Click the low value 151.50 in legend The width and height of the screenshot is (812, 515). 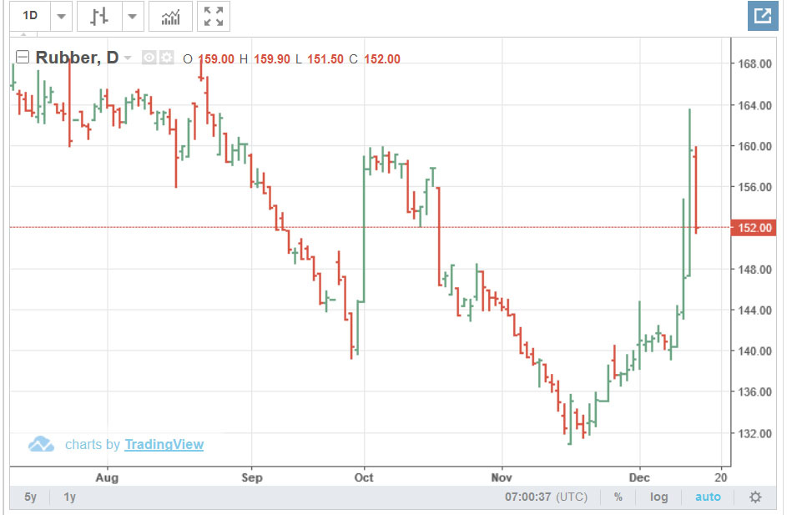click(x=325, y=59)
